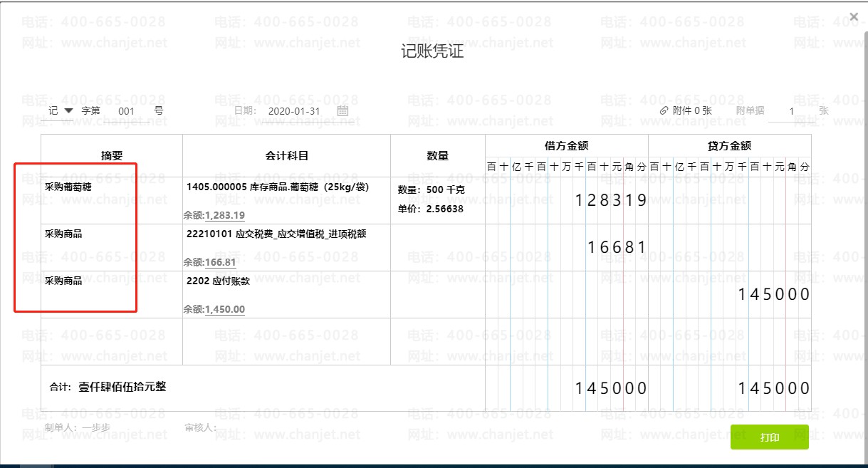Click the attachment paperclip icon
The width and height of the screenshot is (868, 468).
[664, 110]
